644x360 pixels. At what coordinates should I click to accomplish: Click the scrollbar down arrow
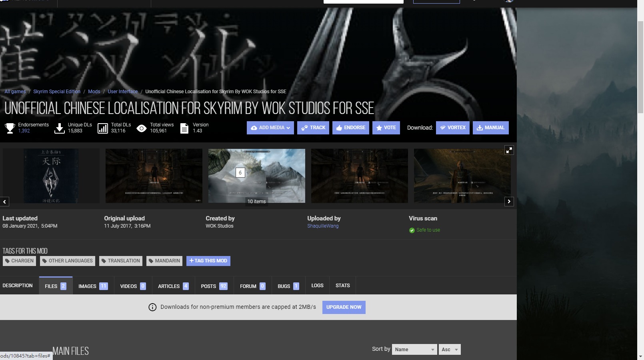(640, 356)
